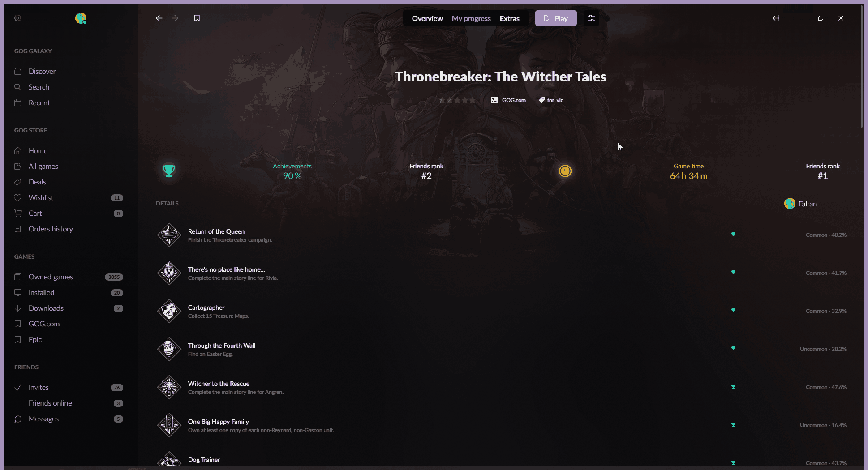The height and width of the screenshot is (470, 868).
Task: Select the Cartographer achievement badge
Action: (169, 311)
